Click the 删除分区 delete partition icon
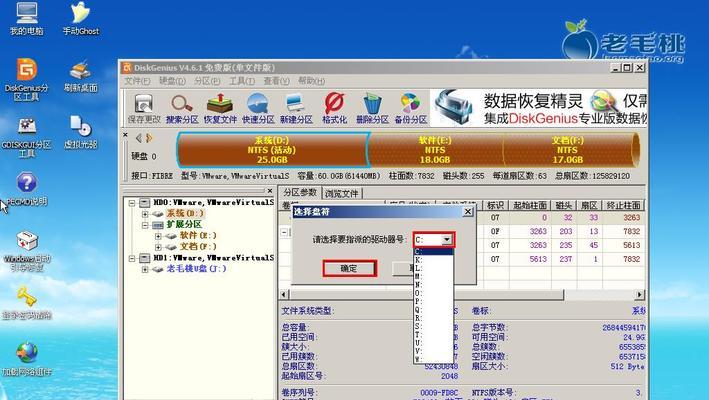709x400 pixels. click(372, 108)
